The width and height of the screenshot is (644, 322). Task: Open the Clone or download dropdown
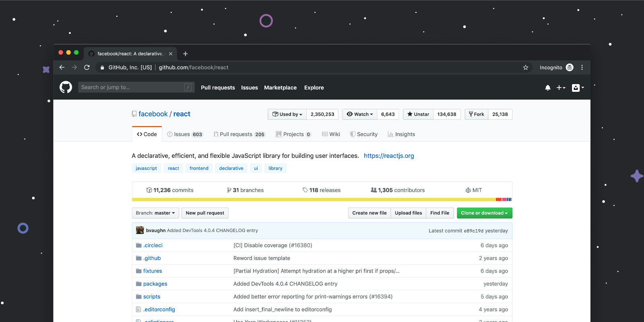[x=484, y=213]
